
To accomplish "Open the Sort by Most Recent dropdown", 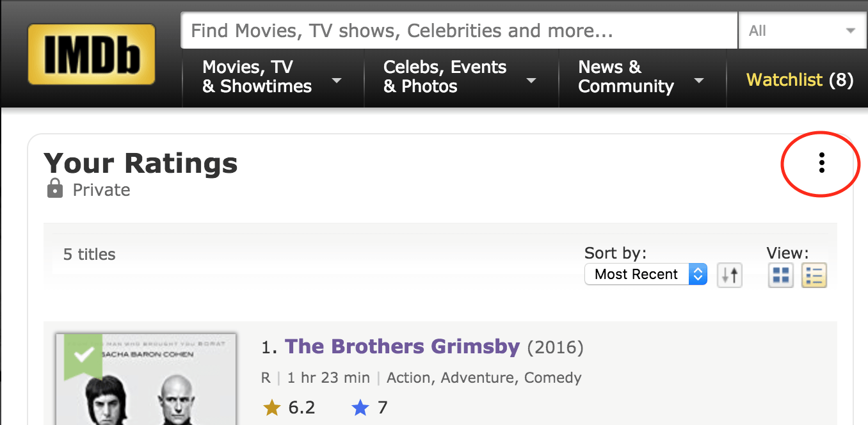I will pyautogui.click(x=646, y=275).
